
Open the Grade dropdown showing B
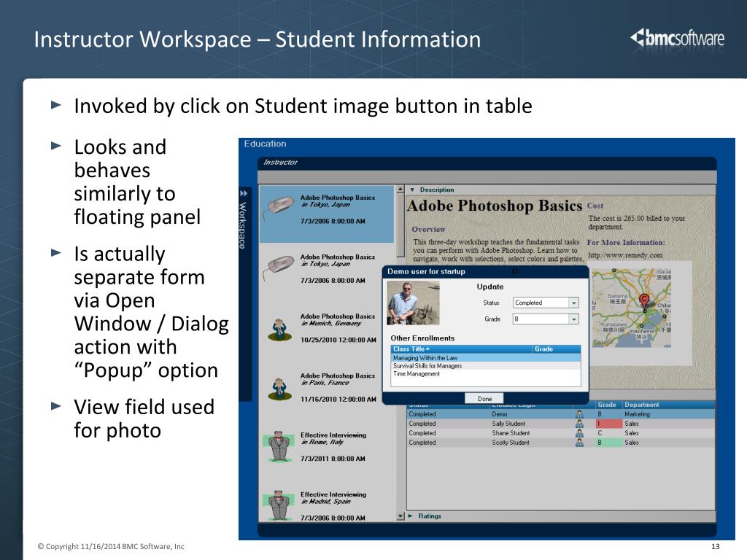click(574, 319)
